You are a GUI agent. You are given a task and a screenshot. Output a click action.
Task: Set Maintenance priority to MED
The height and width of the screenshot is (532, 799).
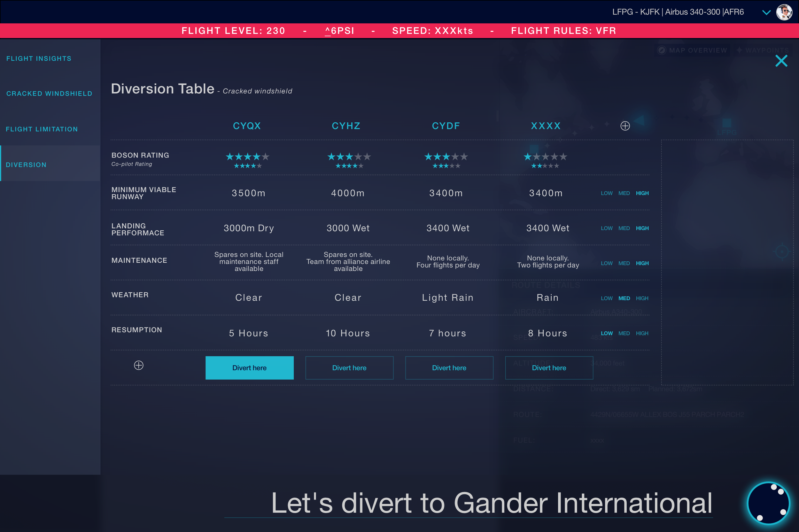click(x=624, y=263)
